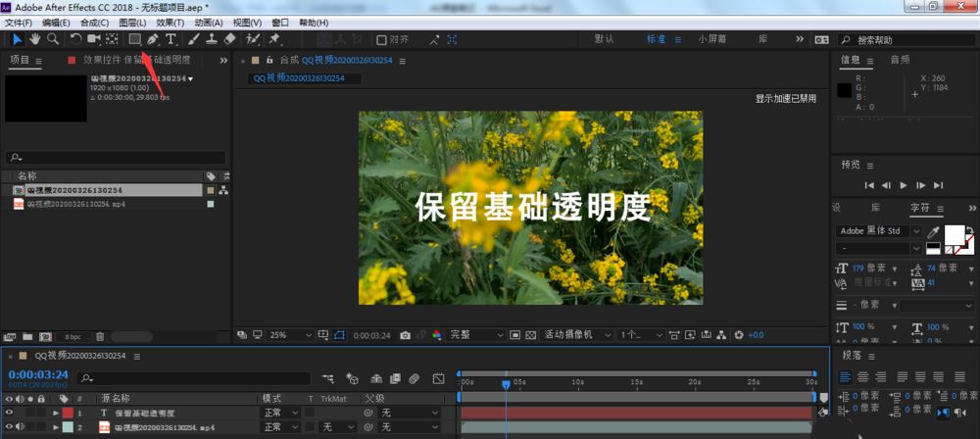Select the Pan Behind anchor point tool
This screenshot has width=980, height=439.
click(x=112, y=39)
